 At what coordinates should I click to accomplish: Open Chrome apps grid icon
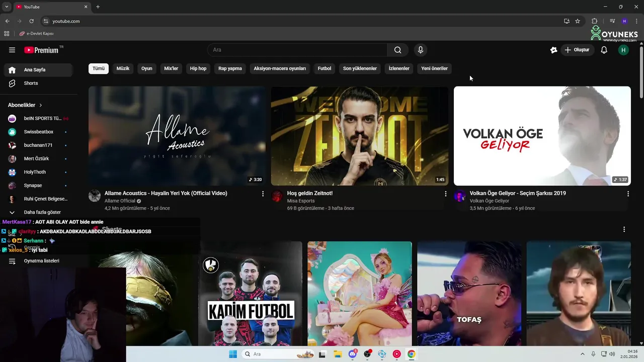(7, 34)
